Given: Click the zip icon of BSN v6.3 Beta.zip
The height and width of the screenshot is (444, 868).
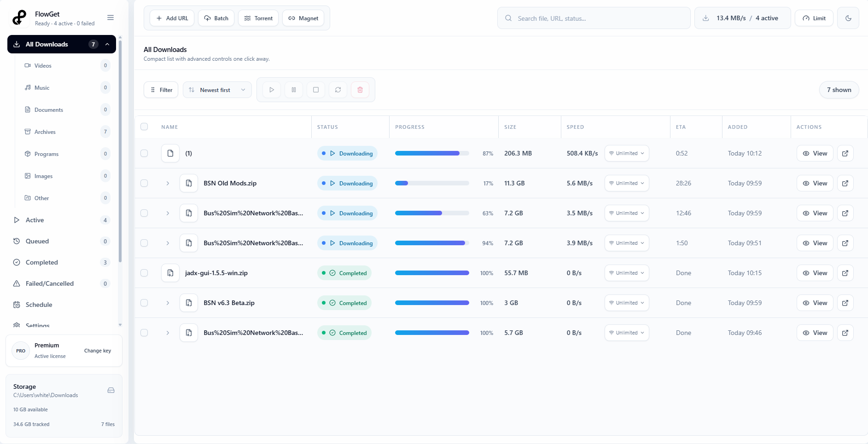Looking at the screenshot, I should click(x=189, y=303).
